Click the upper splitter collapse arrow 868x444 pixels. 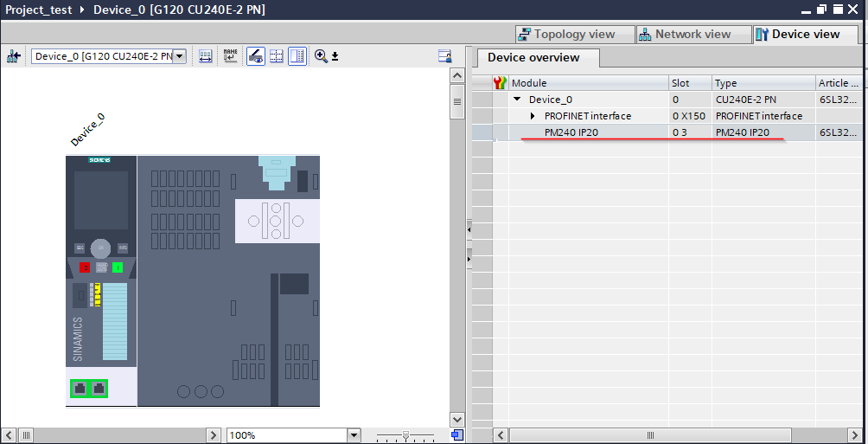(469, 229)
